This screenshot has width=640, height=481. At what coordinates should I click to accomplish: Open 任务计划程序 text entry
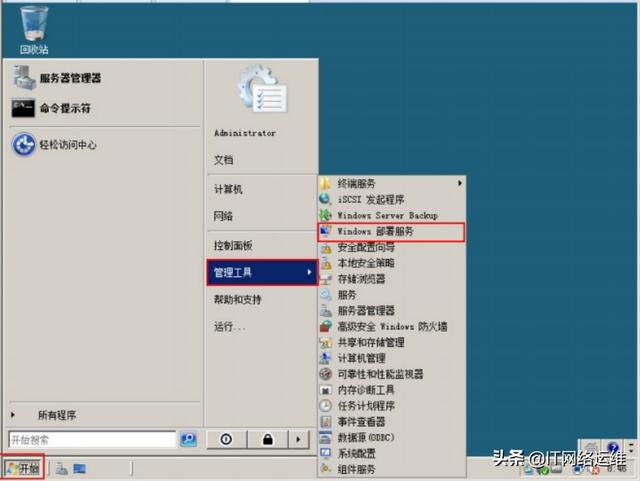366,405
